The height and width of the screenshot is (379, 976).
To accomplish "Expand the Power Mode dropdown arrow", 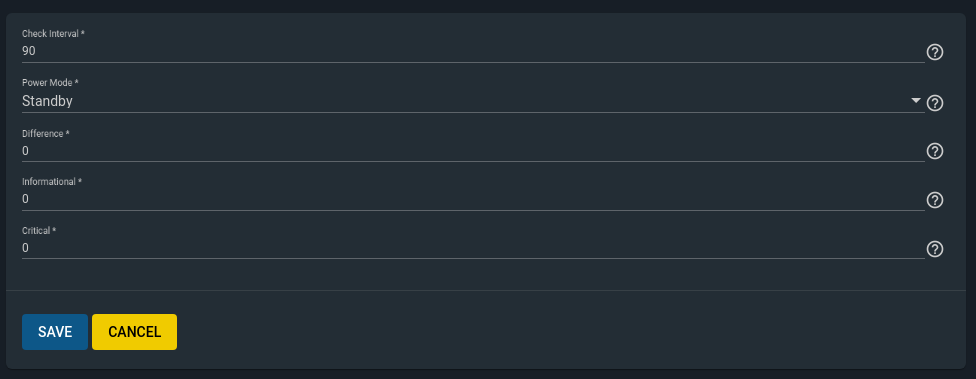I will [916, 101].
